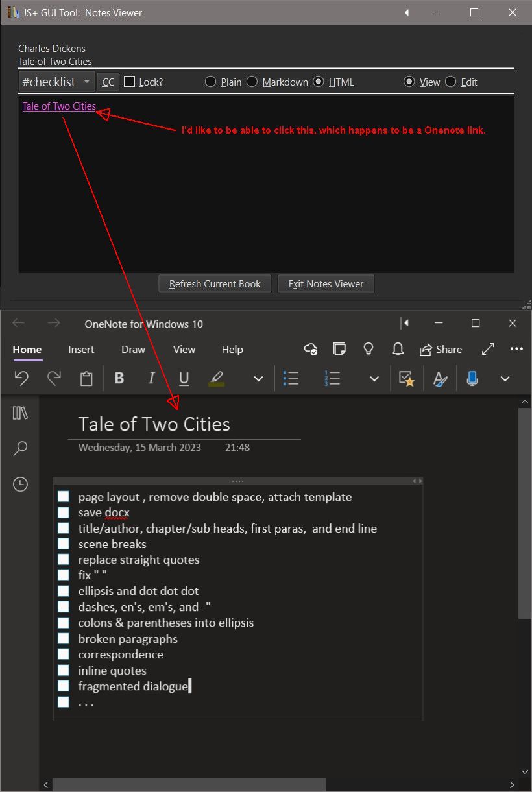Open the Help tab in OneNote
Screen dimensions: 532x792
[x=232, y=349]
